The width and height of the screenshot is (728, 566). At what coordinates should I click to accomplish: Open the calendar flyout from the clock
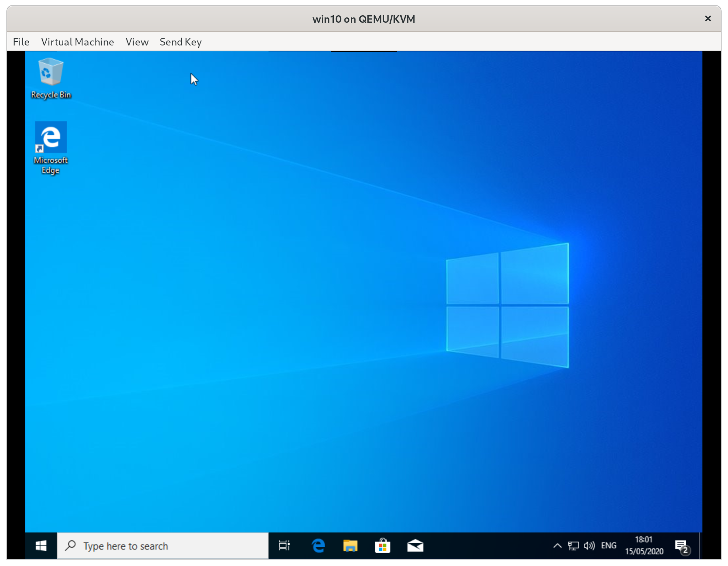[643, 545]
